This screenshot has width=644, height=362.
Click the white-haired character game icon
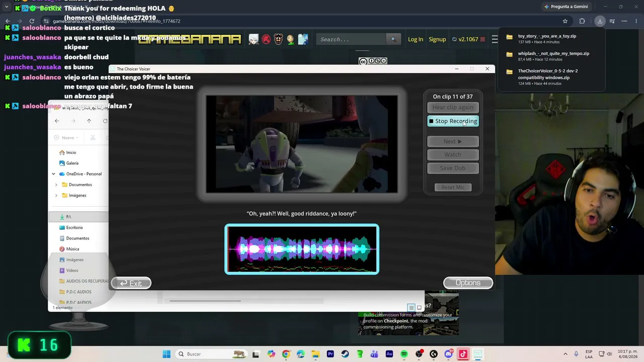[254, 39]
